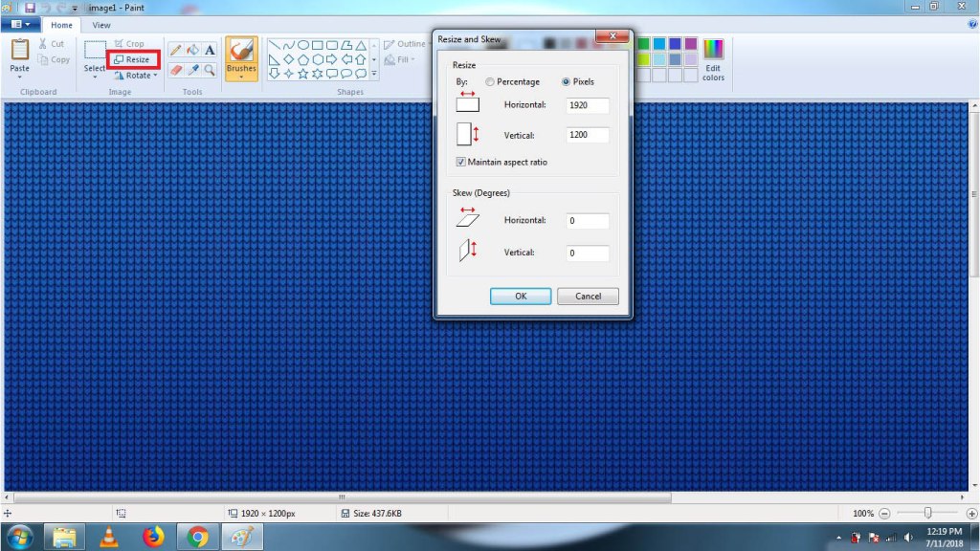This screenshot has width=980, height=551.
Task: Switch to the Home ribbon tab
Action: [61, 25]
